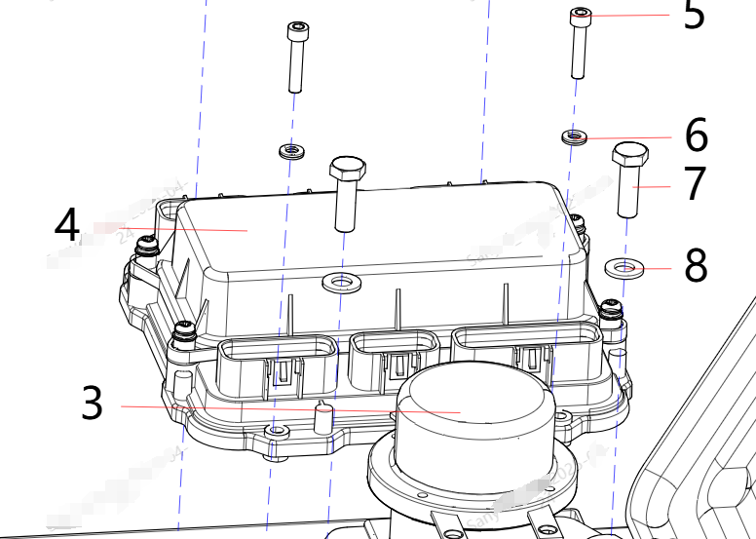Select the unlabeled socket-head screw at top left
Viewport: 756px width, 539px height.
(296, 56)
